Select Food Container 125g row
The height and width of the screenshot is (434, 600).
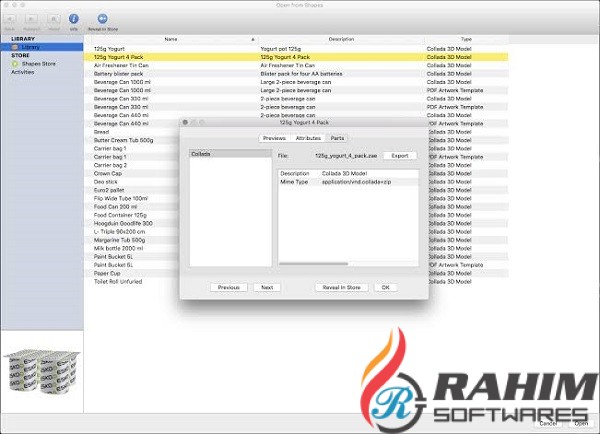[132, 215]
